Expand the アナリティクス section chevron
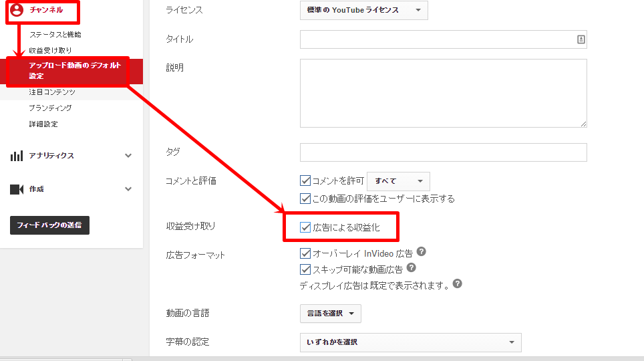This screenshot has height=361, width=644. tap(128, 155)
